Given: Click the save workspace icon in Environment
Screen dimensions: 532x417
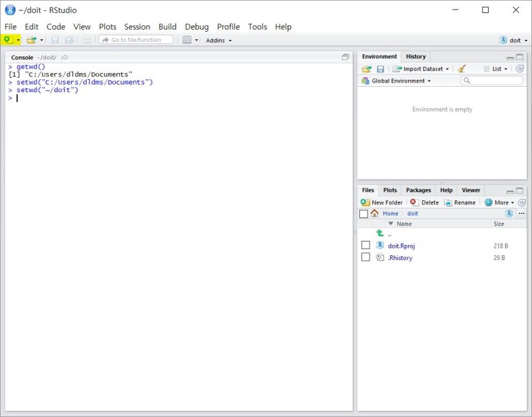Looking at the screenshot, I should click(x=381, y=69).
